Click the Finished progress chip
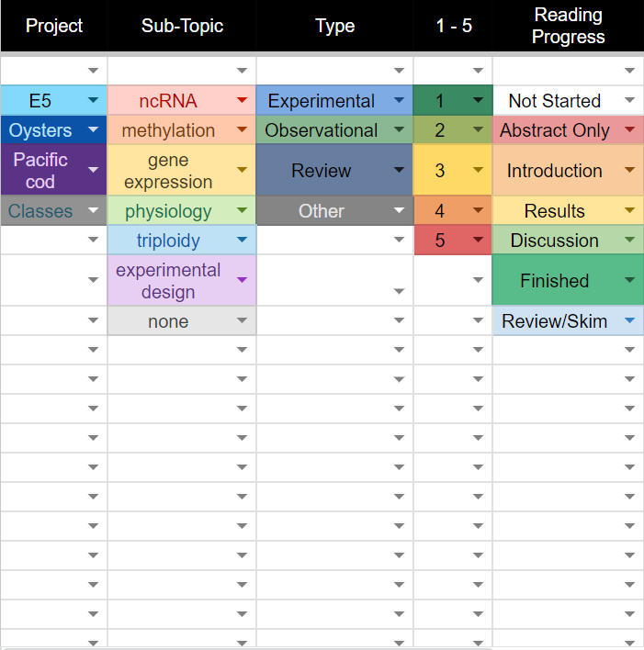644x650 pixels. (x=554, y=281)
